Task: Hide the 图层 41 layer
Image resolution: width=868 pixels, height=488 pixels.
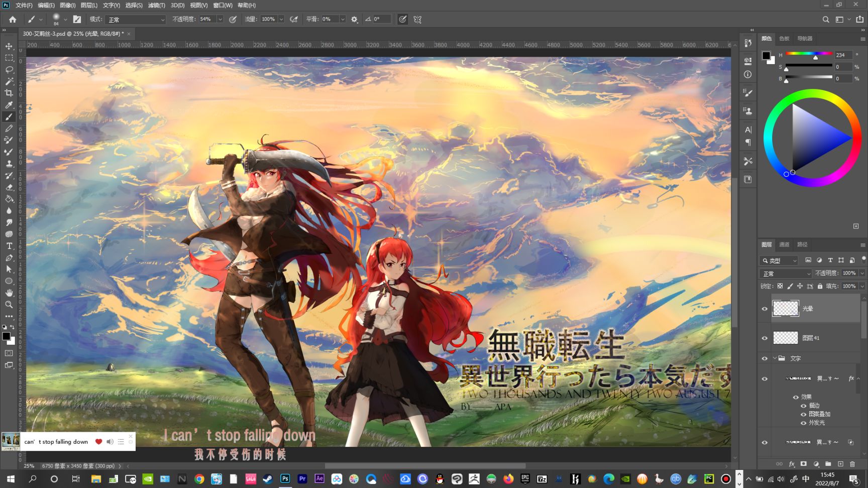Action: 765,338
